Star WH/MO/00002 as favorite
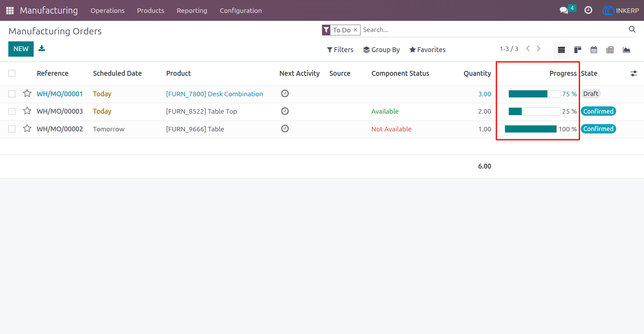 tap(27, 129)
